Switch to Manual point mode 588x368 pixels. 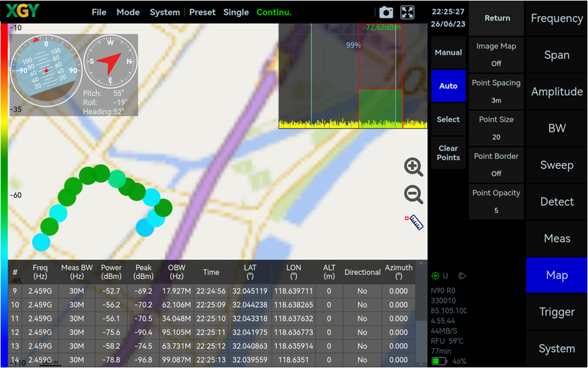tap(448, 52)
